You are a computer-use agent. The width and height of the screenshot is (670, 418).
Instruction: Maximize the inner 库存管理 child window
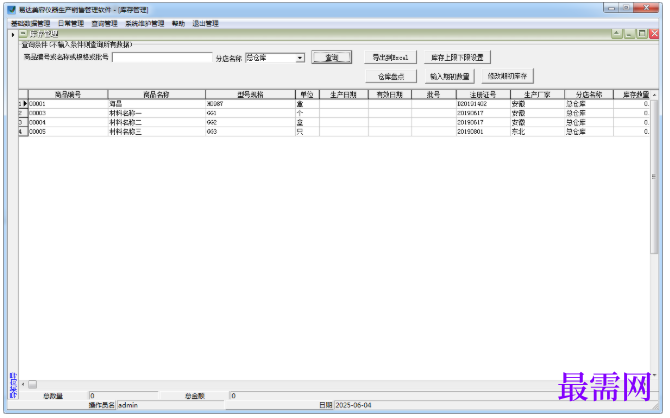pyautogui.click(x=641, y=33)
